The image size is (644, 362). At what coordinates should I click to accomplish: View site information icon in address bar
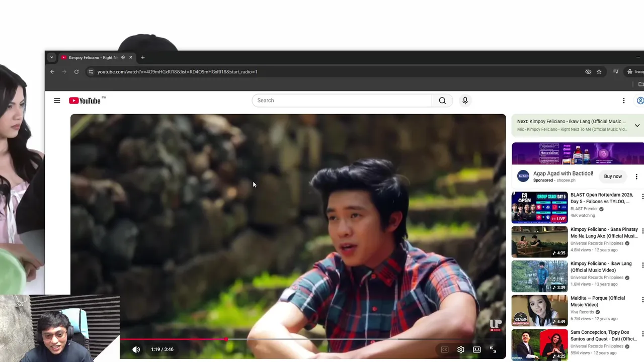click(91, 72)
